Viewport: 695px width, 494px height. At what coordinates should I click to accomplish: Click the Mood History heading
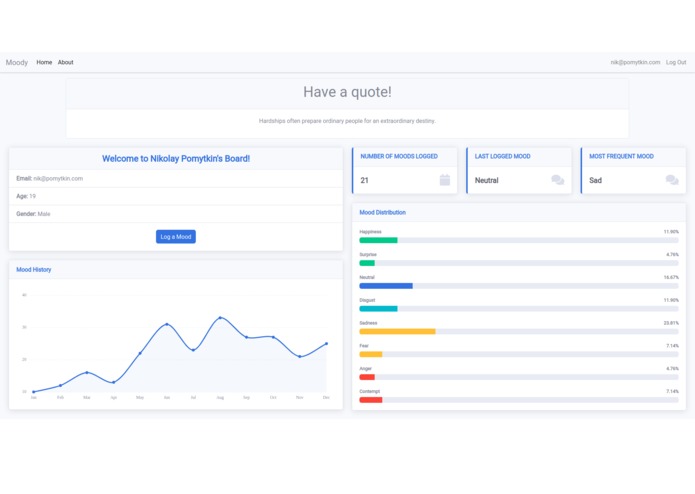point(34,269)
